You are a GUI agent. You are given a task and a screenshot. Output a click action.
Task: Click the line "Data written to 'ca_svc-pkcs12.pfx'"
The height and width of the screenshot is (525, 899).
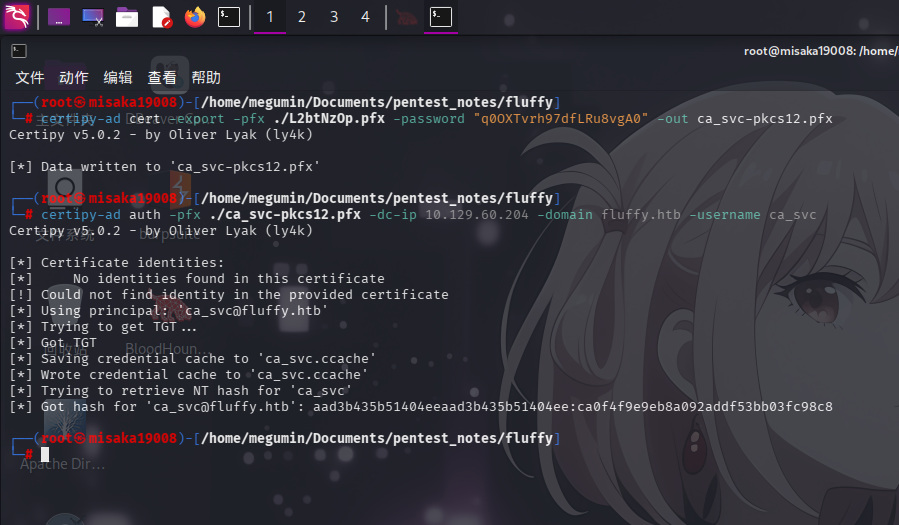(164, 167)
